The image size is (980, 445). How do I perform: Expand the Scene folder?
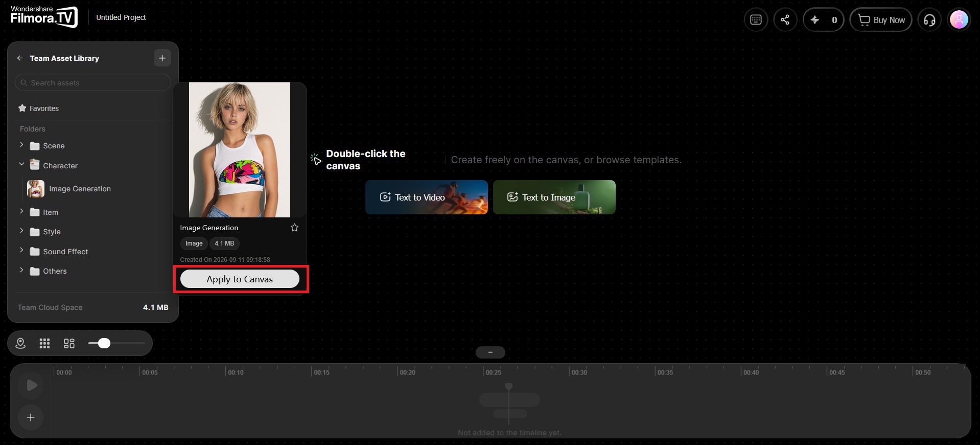(21, 145)
